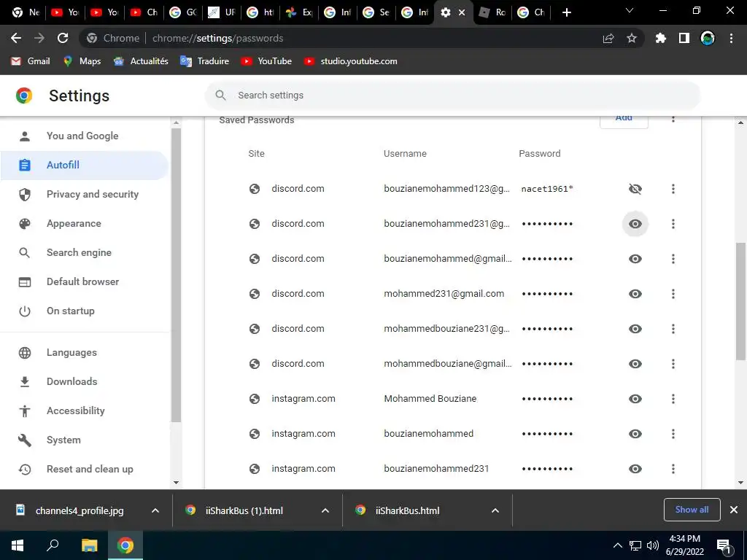Open Chrome profile avatar
The image size is (747, 560).
coord(708,38)
